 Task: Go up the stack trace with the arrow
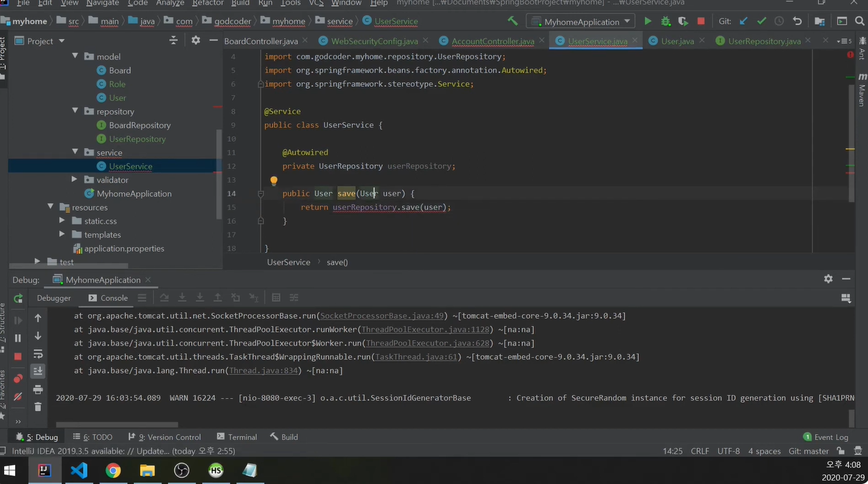38,318
